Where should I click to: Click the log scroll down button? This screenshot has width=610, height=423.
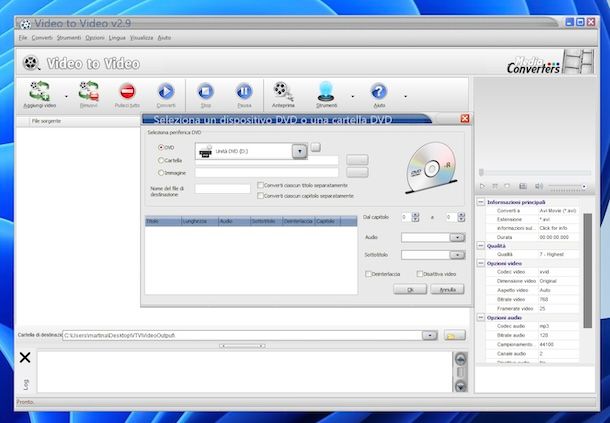click(x=460, y=386)
